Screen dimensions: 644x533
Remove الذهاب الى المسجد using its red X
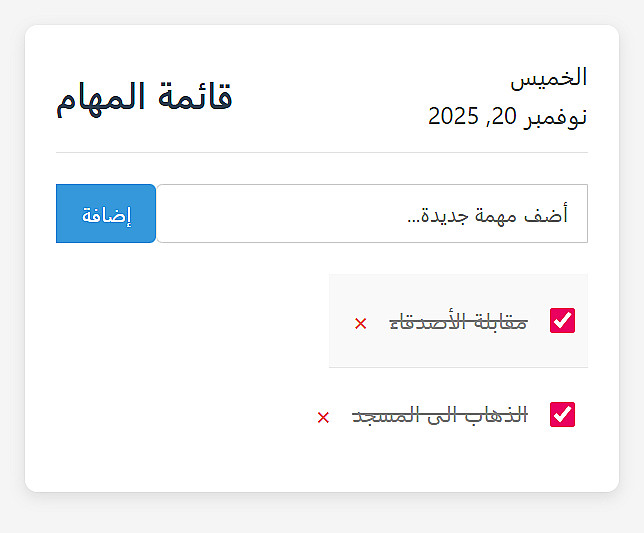click(323, 417)
